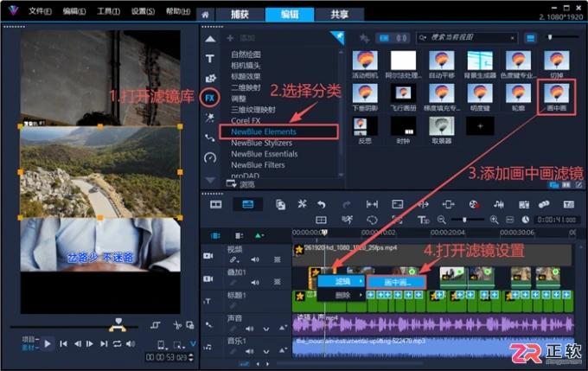Select Corel FX category
The height and width of the screenshot is (371, 588).
pos(246,121)
